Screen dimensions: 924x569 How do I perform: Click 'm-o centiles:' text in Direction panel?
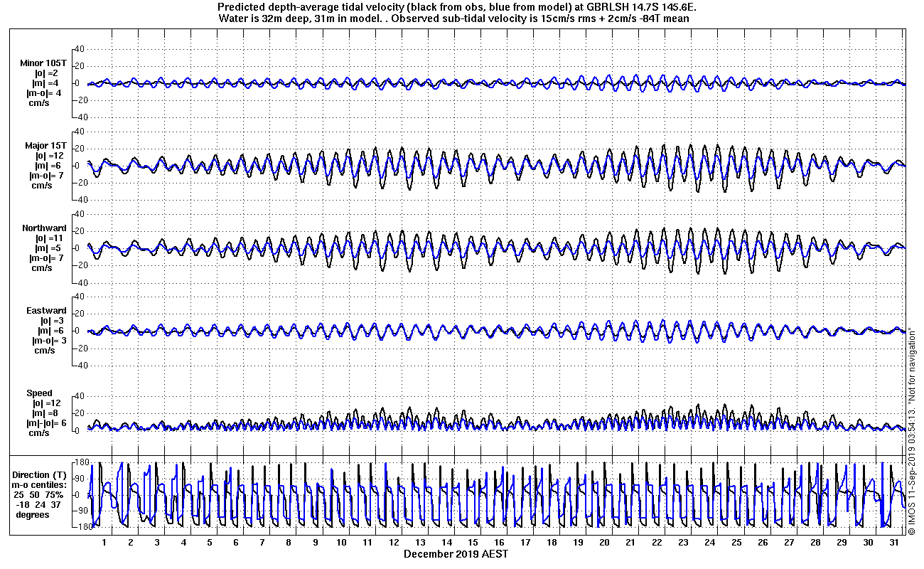click(x=39, y=485)
